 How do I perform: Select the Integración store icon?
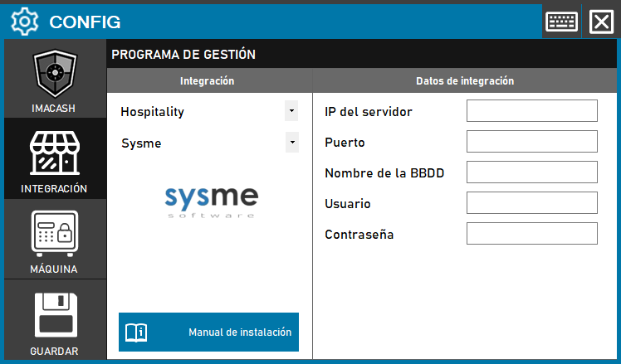click(x=55, y=155)
